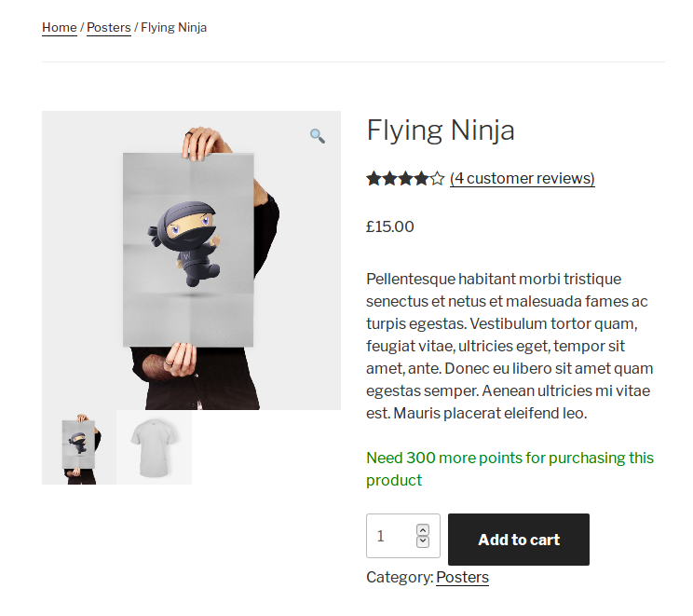Image resolution: width=693 pixels, height=616 pixels.
Task: Click the product description paragraph
Action: click(x=510, y=346)
